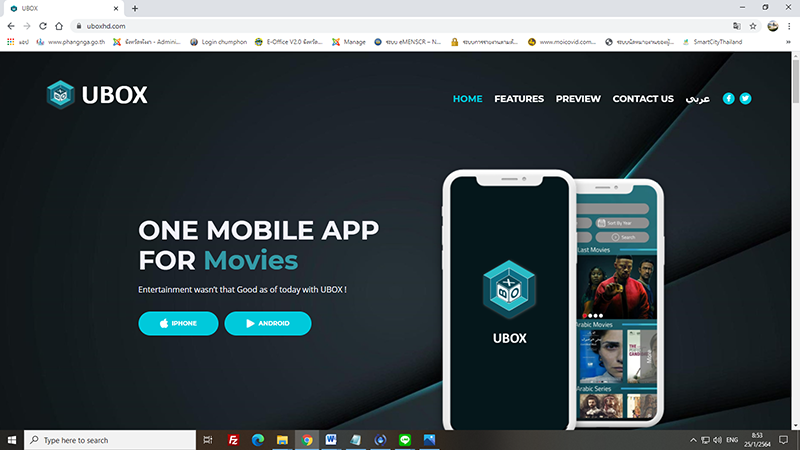Click the Search button in the phone mockup
Viewport: 800px width, 450px height.
click(622, 237)
